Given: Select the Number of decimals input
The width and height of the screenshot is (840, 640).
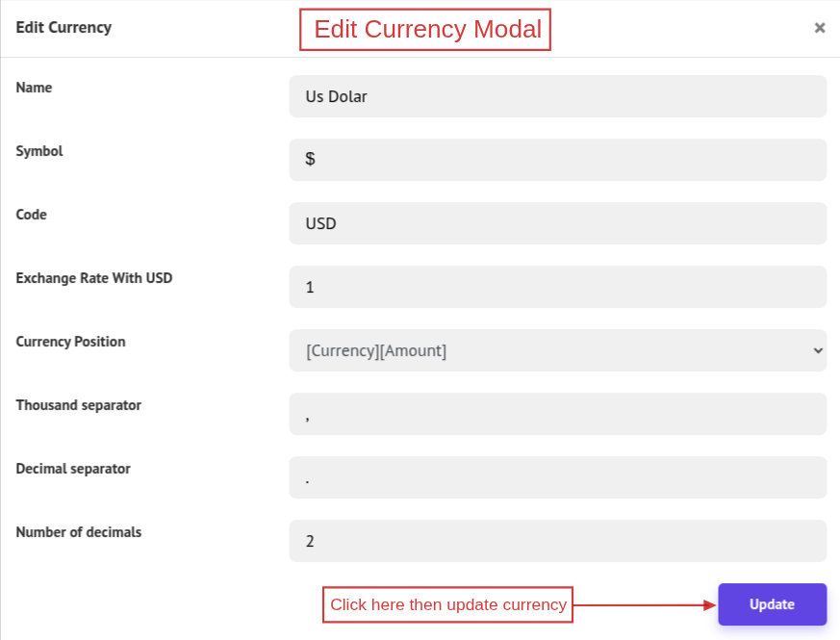Looking at the screenshot, I should pyautogui.click(x=557, y=541).
